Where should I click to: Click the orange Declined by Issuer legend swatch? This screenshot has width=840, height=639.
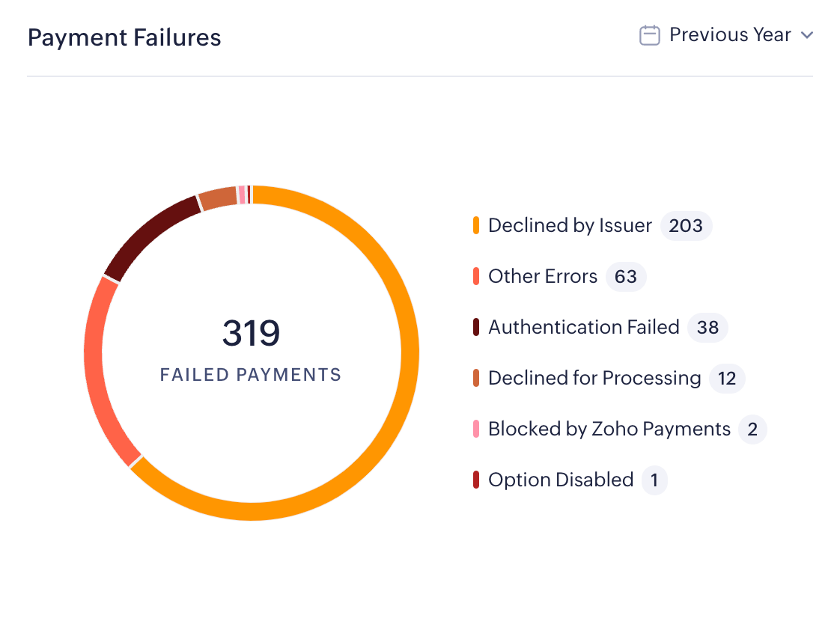(x=476, y=225)
